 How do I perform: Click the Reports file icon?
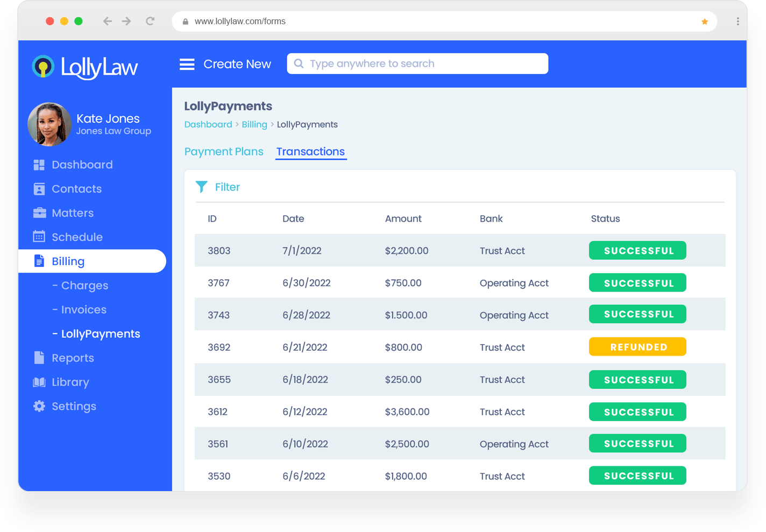pyautogui.click(x=39, y=358)
